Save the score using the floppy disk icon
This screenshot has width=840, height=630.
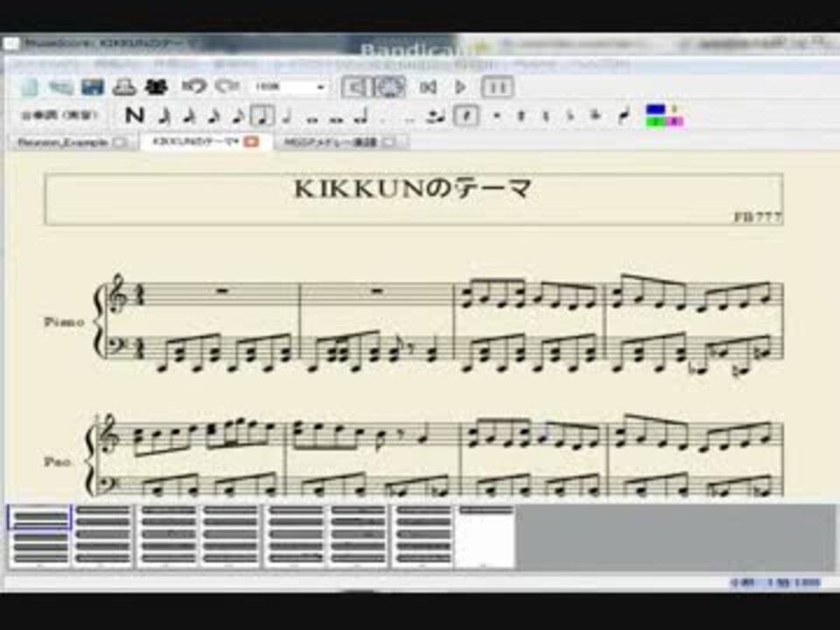pyautogui.click(x=92, y=87)
